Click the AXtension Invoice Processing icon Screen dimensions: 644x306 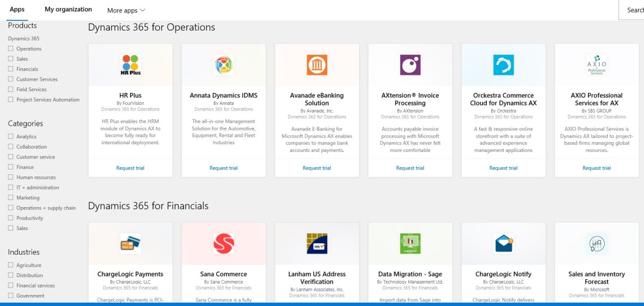point(410,65)
